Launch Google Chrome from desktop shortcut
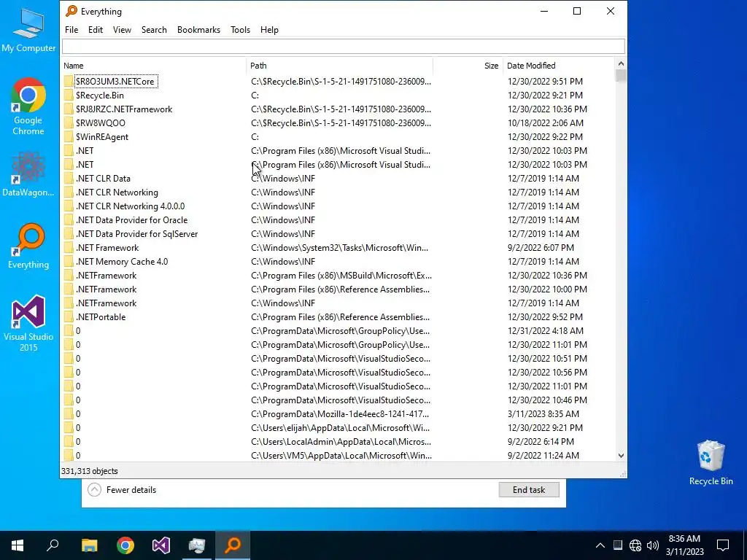Image resolution: width=747 pixels, height=560 pixels. [x=28, y=106]
